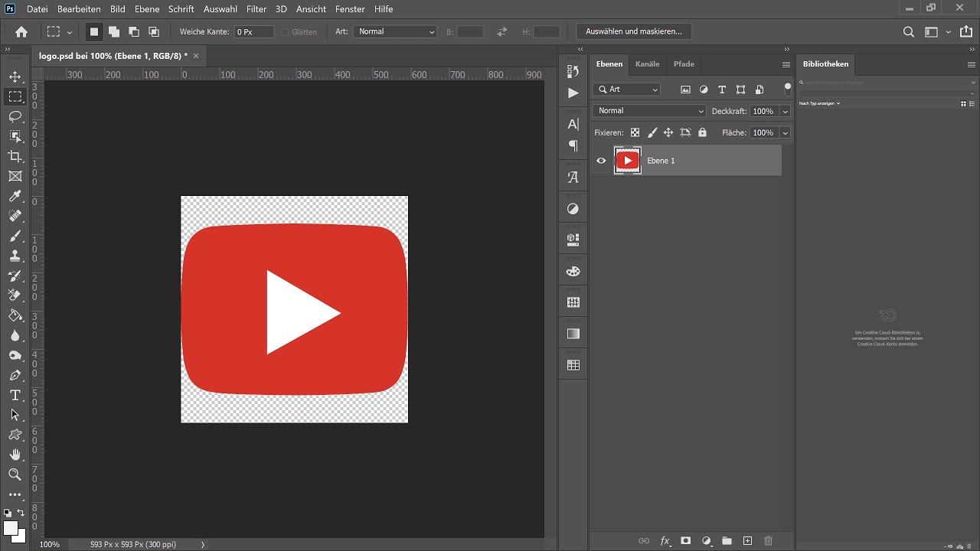
Task: Select the Sponge tool in the toolbar
Action: (15, 355)
